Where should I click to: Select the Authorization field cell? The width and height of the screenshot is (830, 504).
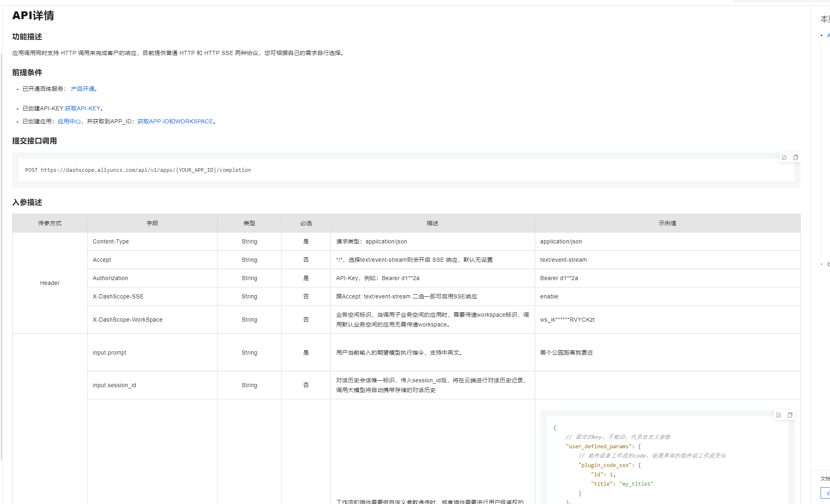pyautogui.click(x=152, y=278)
